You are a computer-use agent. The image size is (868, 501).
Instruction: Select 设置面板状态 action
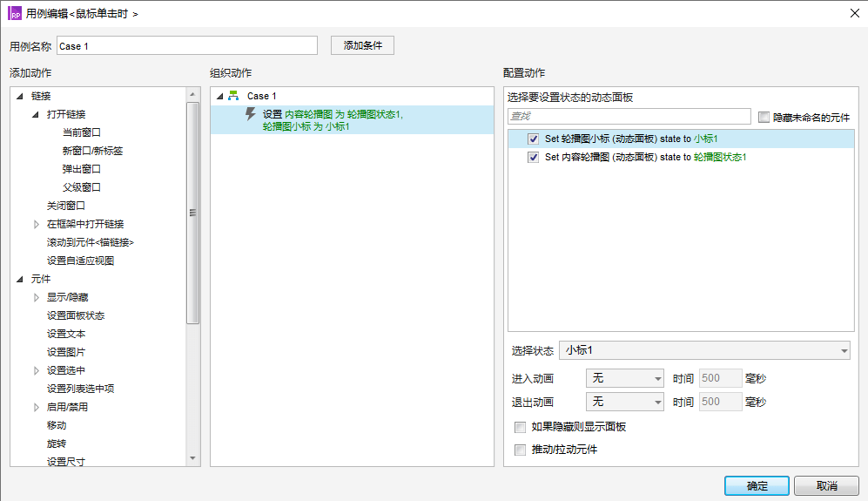pyautogui.click(x=75, y=315)
